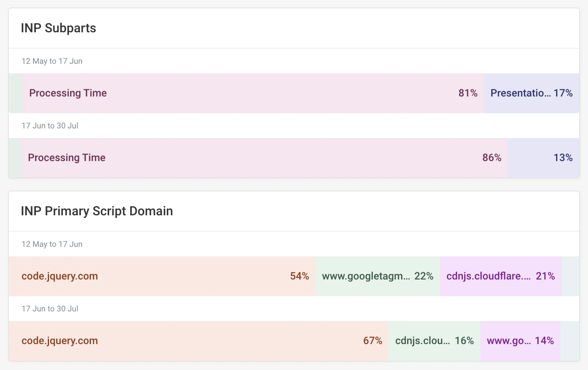Viewport: 588px width, 370px height.
Task: Click the gray segment after cdnjs.cloudflare 21%
Action: 570,276
